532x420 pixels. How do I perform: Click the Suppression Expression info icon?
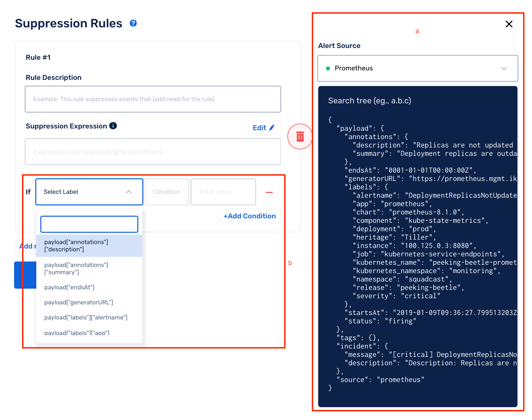tap(113, 126)
